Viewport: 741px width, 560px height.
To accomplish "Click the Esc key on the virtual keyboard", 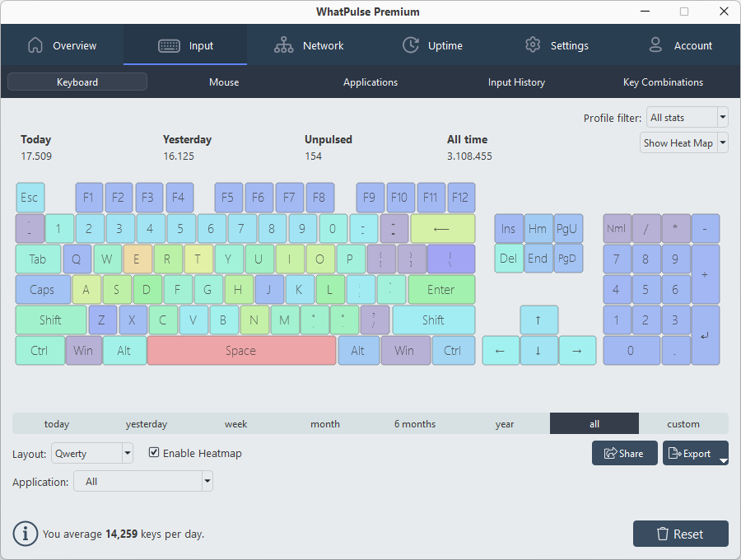I will pos(30,197).
